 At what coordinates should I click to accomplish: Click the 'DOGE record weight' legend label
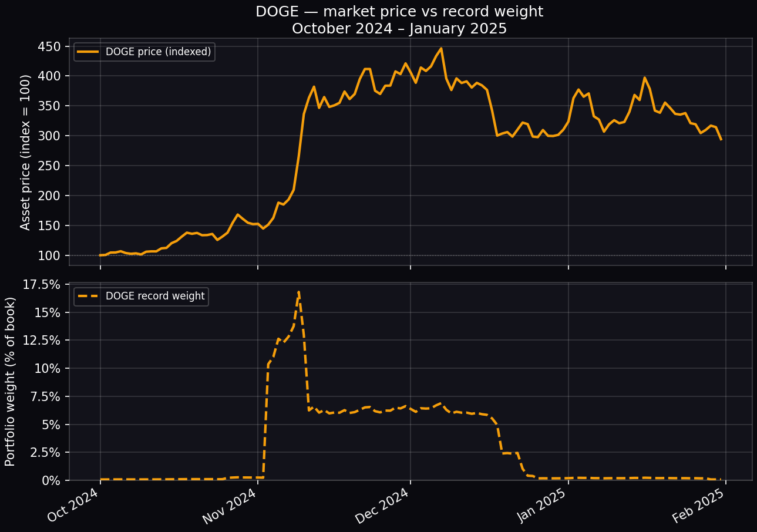coord(155,297)
